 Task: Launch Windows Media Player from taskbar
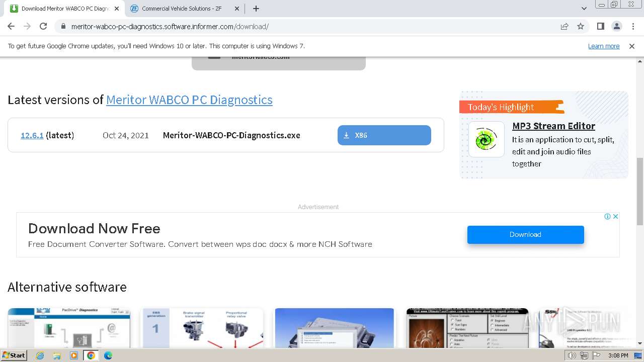click(x=74, y=355)
